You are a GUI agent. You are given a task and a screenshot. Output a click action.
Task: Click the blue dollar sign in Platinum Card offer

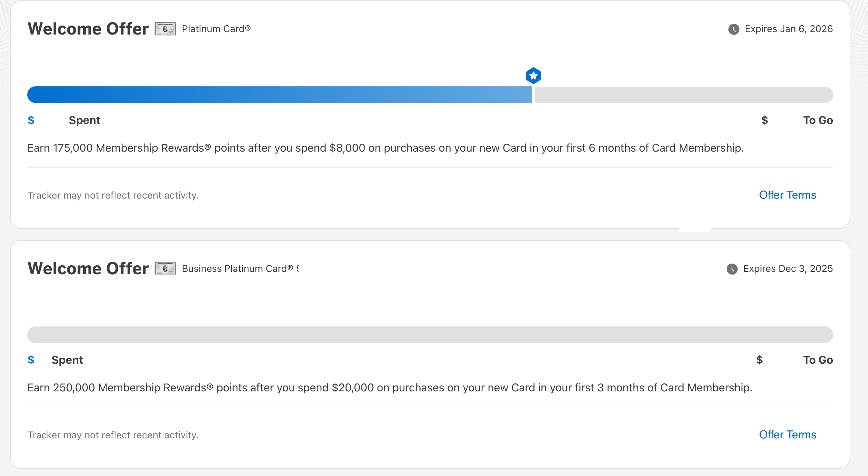(x=31, y=120)
